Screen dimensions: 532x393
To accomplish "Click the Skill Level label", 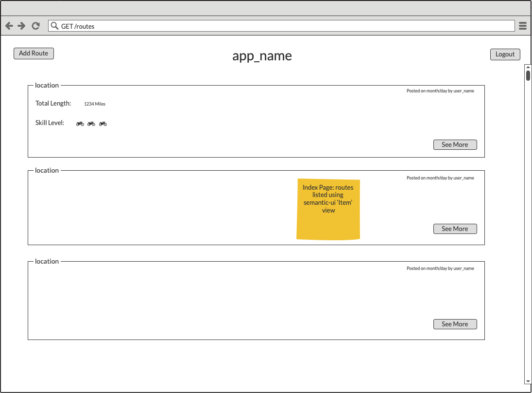I will tap(50, 123).
